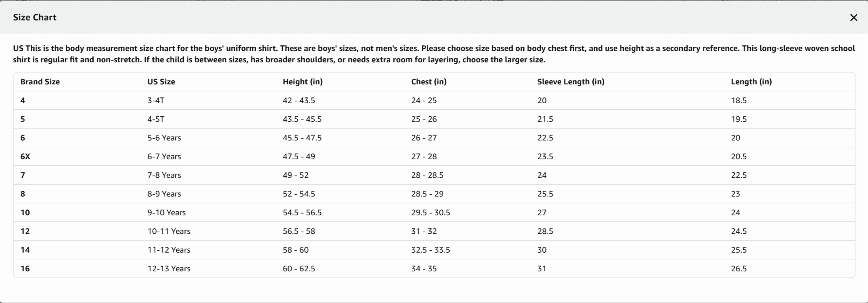868x303 pixels.
Task: Click length value 26.5
Action: coord(739,268)
